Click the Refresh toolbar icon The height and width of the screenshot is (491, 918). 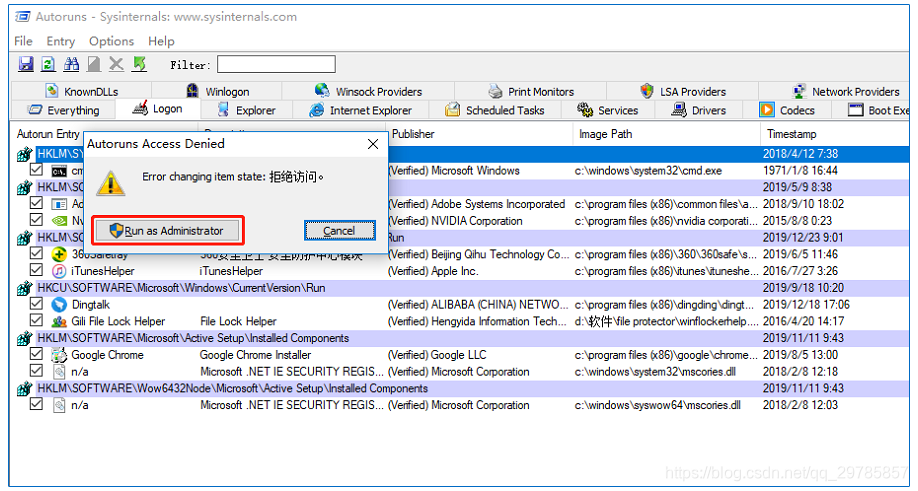[x=49, y=64]
